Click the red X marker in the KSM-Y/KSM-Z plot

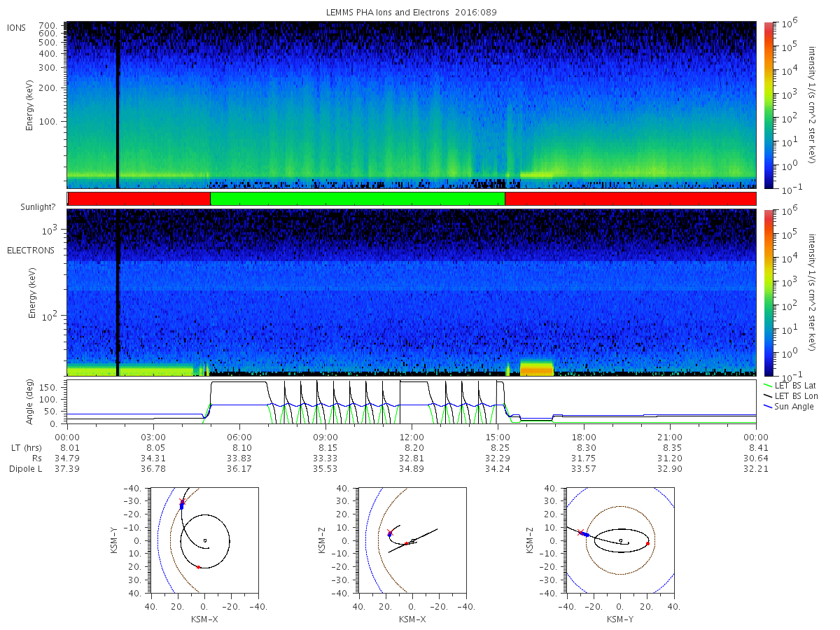click(x=580, y=532)
